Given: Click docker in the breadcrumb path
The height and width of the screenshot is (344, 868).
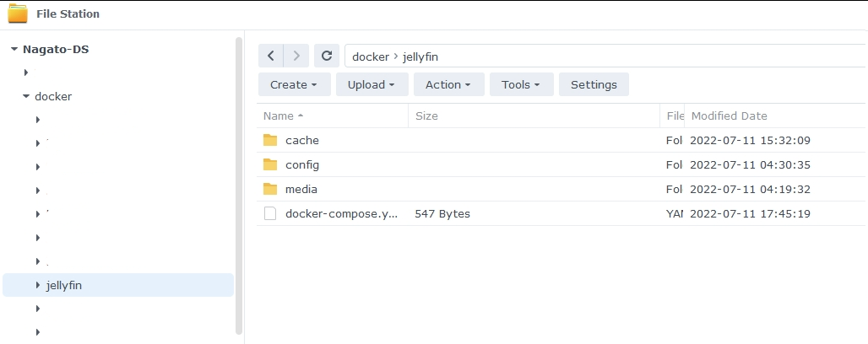Looking at the screenshot, I should [x=370, y=56].
